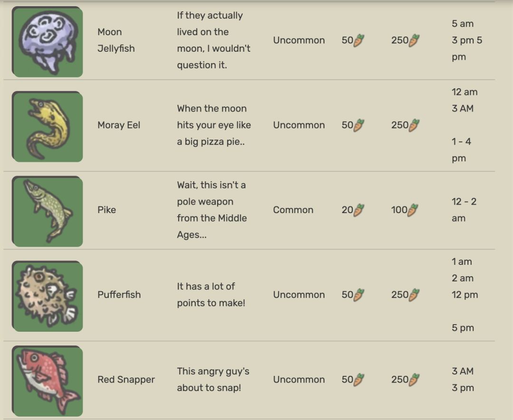Screen dimensions: 513x420
Task: Click the Moray Eel image
Action: (47, 127)
